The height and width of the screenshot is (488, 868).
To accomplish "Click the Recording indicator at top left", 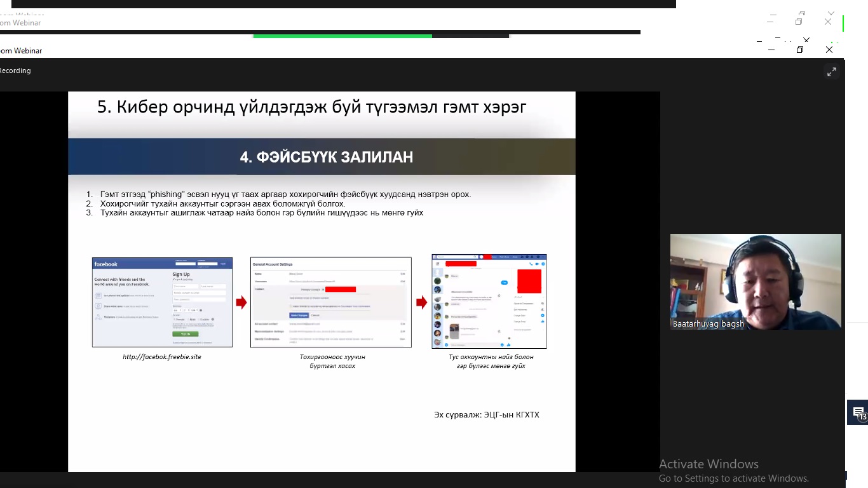I will (15, 71).
